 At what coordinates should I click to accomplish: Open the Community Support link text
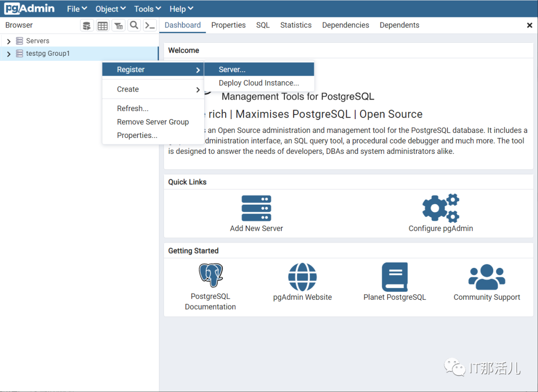[x=487, y=297]
